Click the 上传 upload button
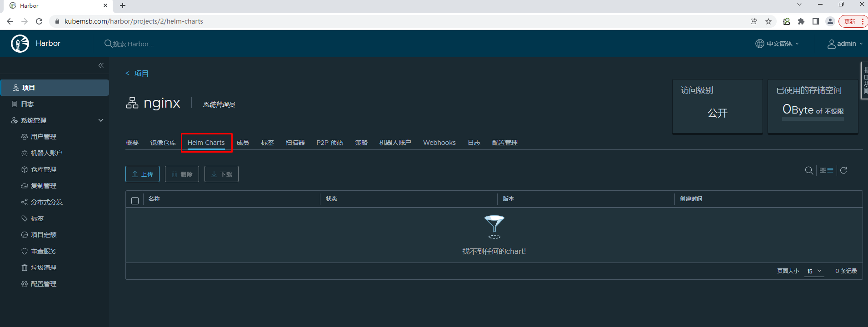868x327 pixels. pos(142,174)
